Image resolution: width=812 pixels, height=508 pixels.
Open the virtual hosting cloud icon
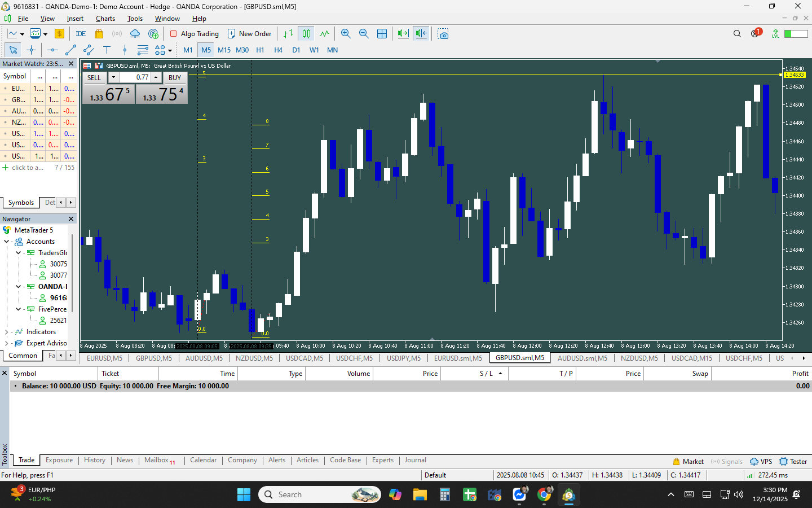tap(135, 34)
